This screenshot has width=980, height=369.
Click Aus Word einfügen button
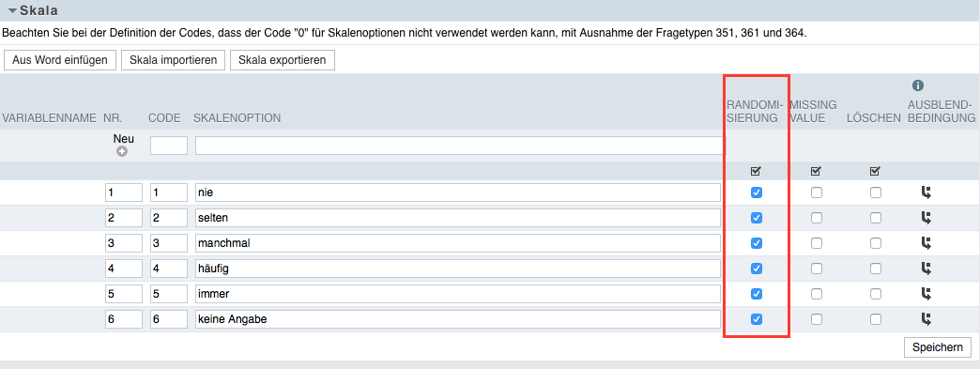tap(60, 60)
